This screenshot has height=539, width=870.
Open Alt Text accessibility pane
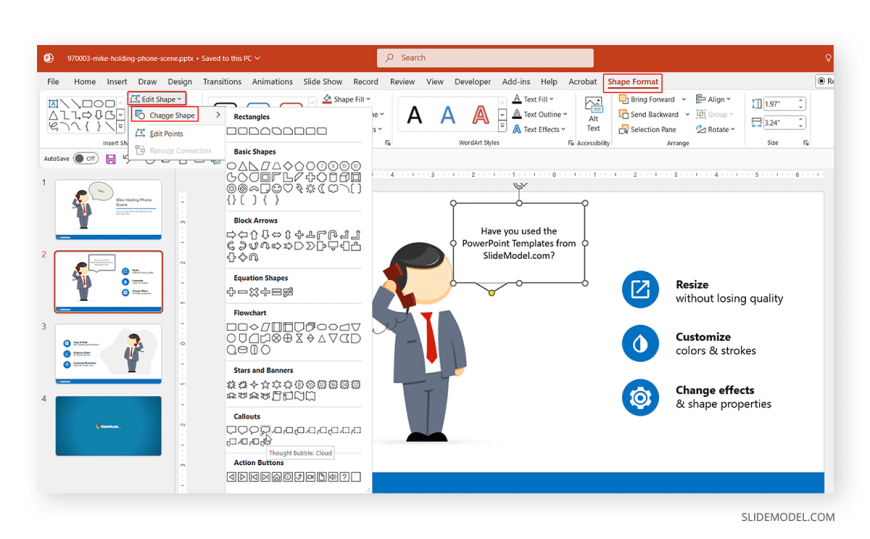[593, 114]
